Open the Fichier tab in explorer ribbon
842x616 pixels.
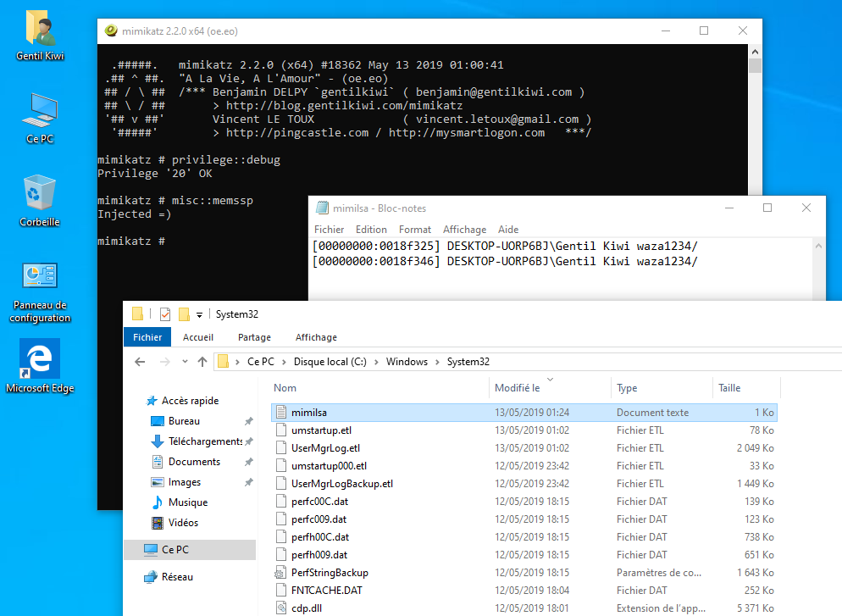(x=147, y=337)
